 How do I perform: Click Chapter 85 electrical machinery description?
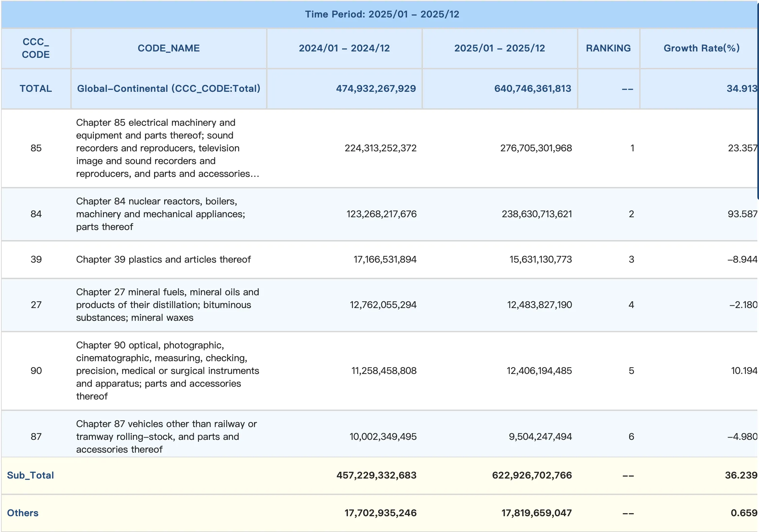168,148
